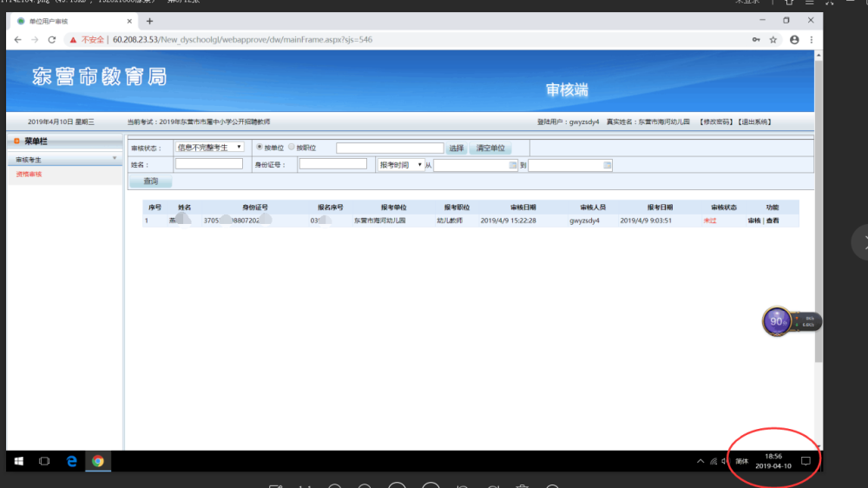Click the browser forward arrow
Image resolution: width=868 pixels, height=488 pixels.
(35, 40)
